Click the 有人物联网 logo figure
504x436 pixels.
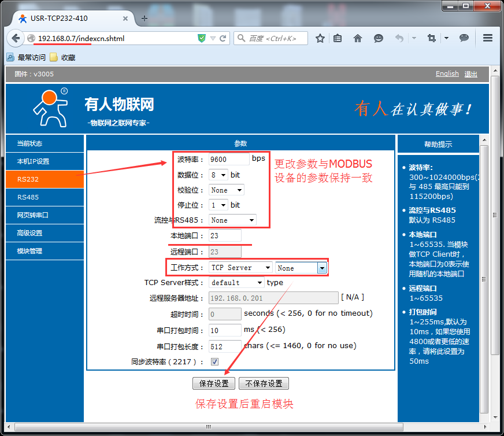coord(51,108)
